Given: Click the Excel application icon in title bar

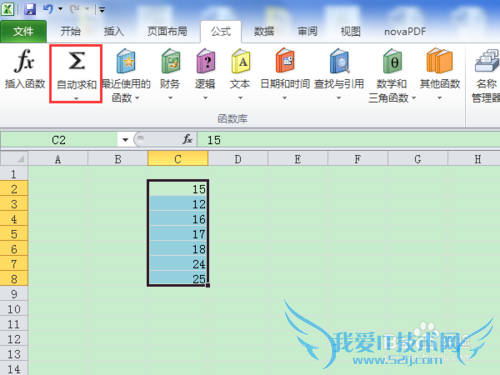Looking at the screenshot, I should point(7,9).
